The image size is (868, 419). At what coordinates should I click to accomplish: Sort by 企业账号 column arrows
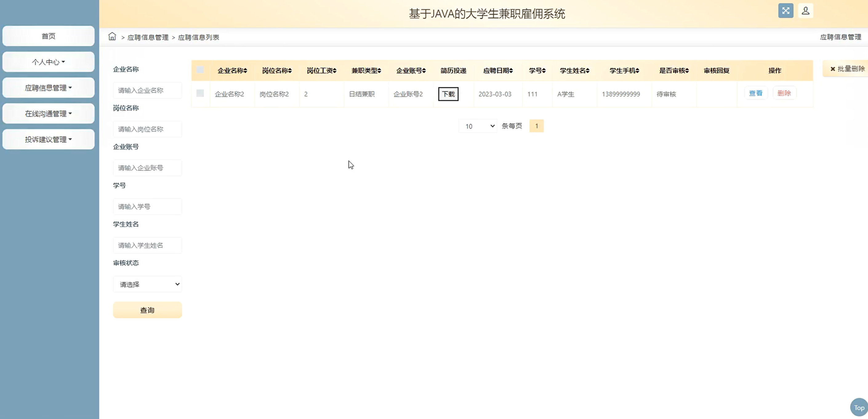click(424, 71)
